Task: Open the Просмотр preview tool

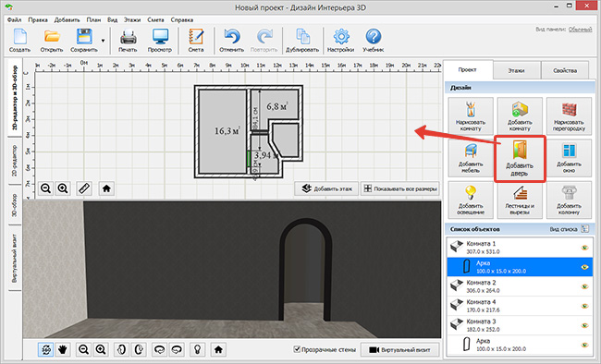Action: coord(160,41)
